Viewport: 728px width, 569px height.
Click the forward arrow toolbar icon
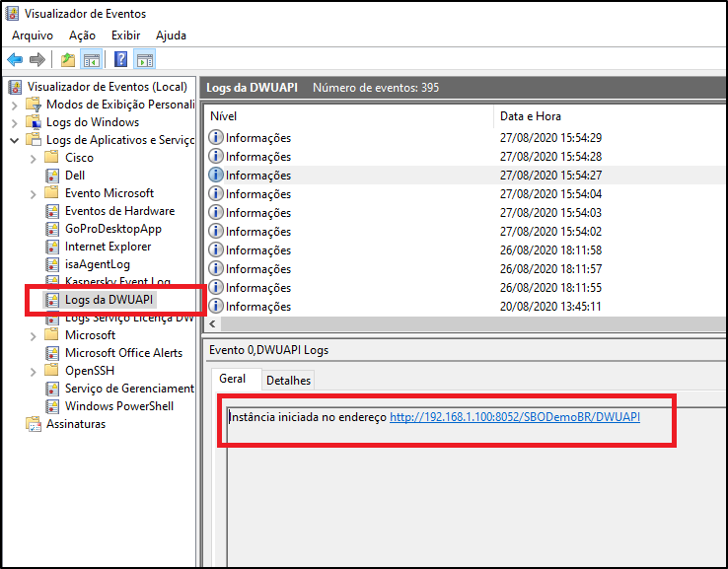[36, 60]
